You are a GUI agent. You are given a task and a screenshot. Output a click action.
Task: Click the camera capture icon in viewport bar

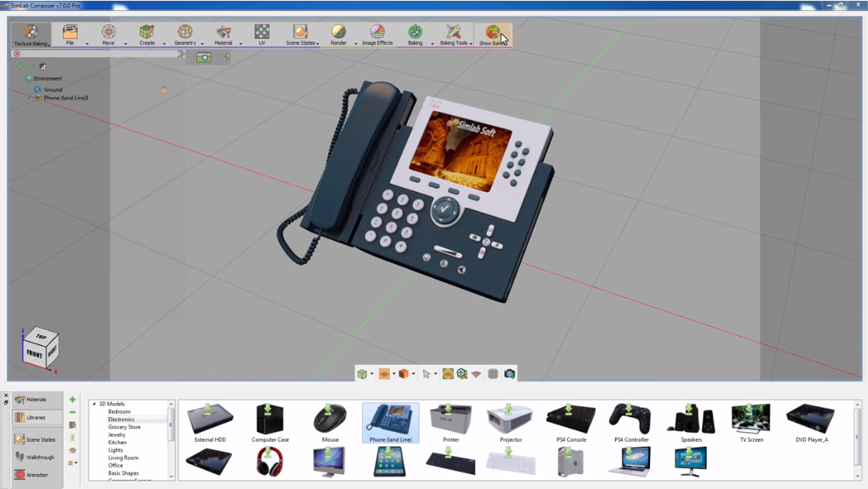[x=509, y=374]
